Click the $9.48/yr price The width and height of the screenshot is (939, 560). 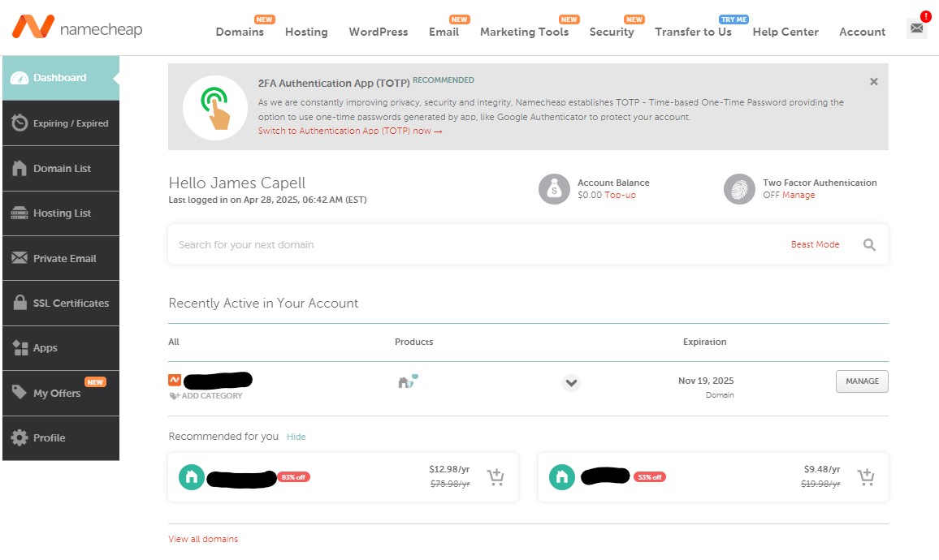[822, 469]
